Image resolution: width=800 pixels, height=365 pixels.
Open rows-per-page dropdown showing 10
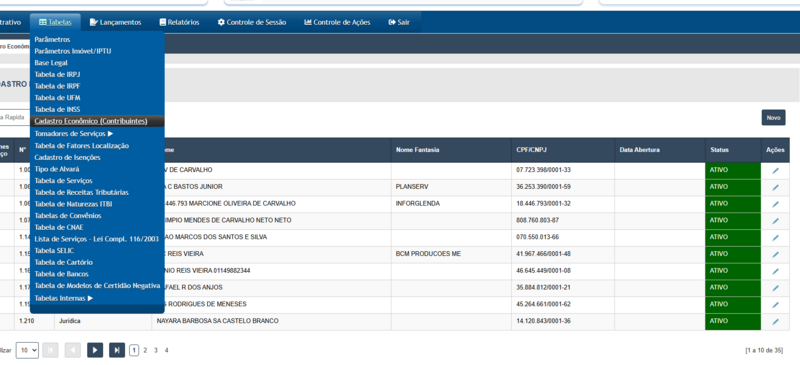pyautogui.click(x=27, y=350)
